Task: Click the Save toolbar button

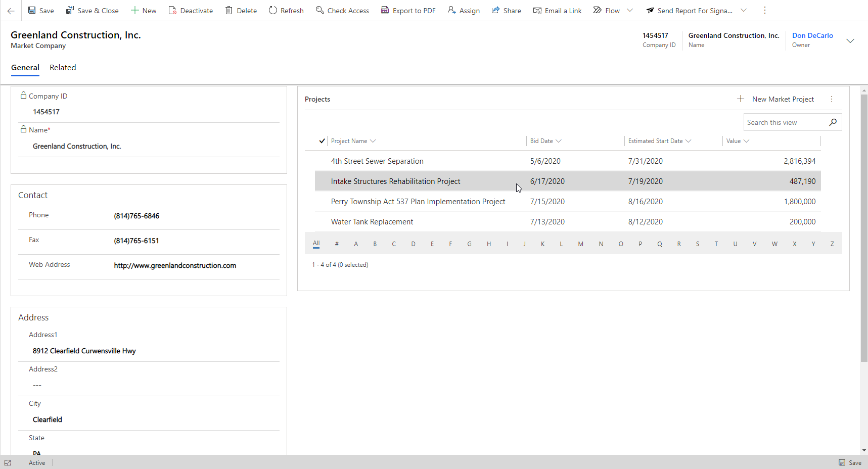Action: click(41, 11)
